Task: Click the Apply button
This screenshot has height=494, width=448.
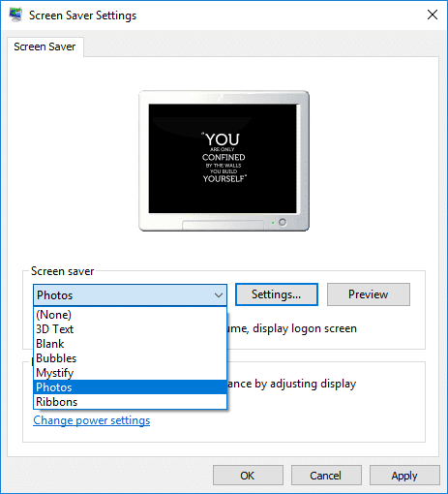Action: tap(404, 476)
